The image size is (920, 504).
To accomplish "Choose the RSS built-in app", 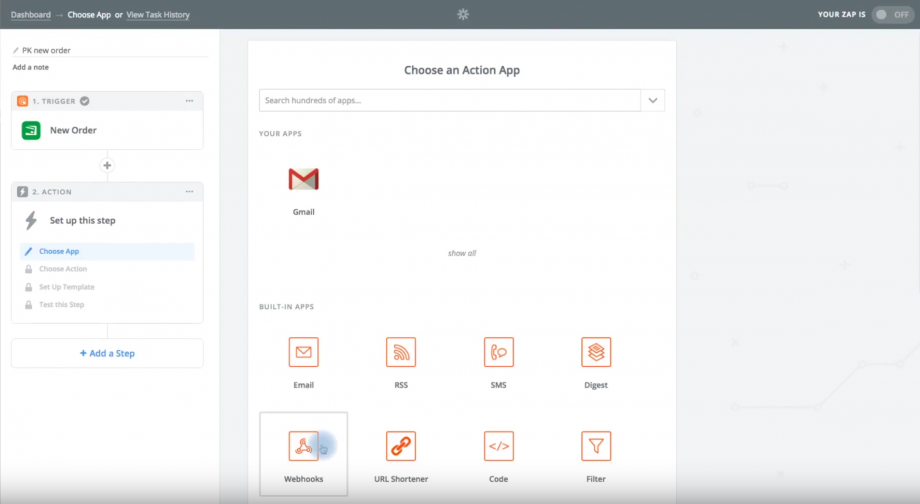I will tap(401, 352).
